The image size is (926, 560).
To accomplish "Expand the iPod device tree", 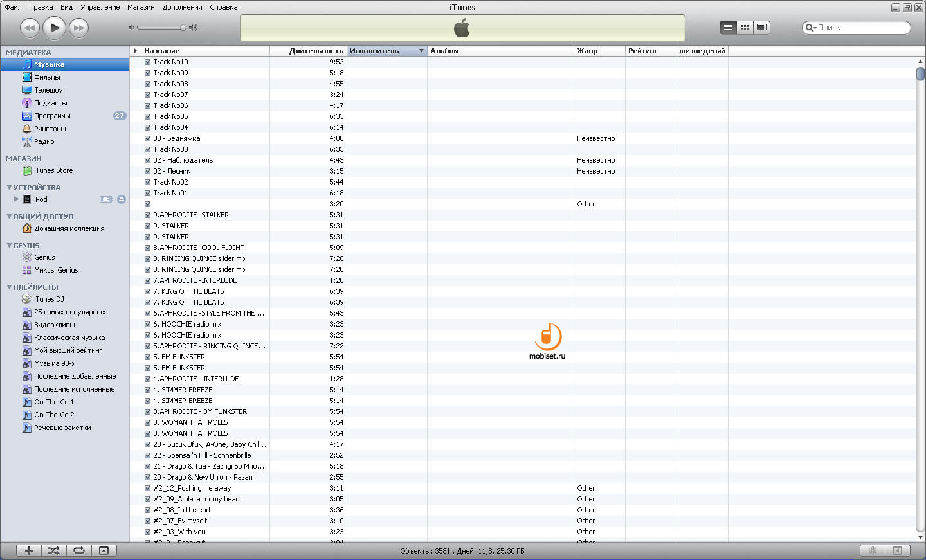I will (17, 199).
